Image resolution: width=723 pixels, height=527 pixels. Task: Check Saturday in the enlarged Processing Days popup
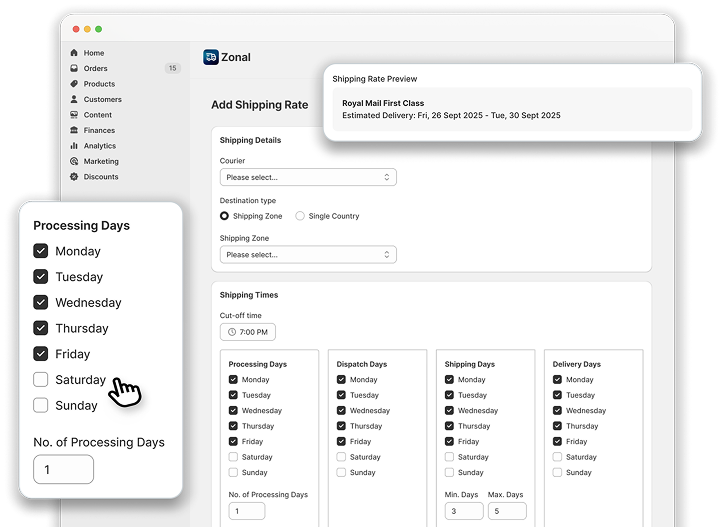point(41,379)
